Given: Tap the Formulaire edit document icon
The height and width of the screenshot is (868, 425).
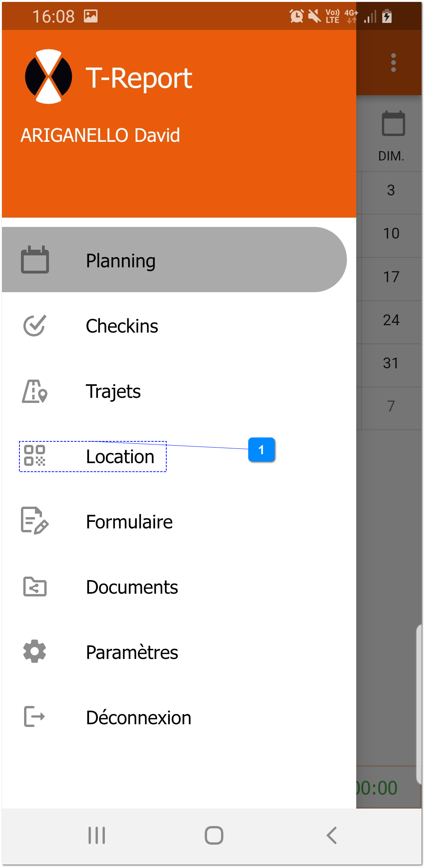Looking at the screenshot, I should (35, 521).
